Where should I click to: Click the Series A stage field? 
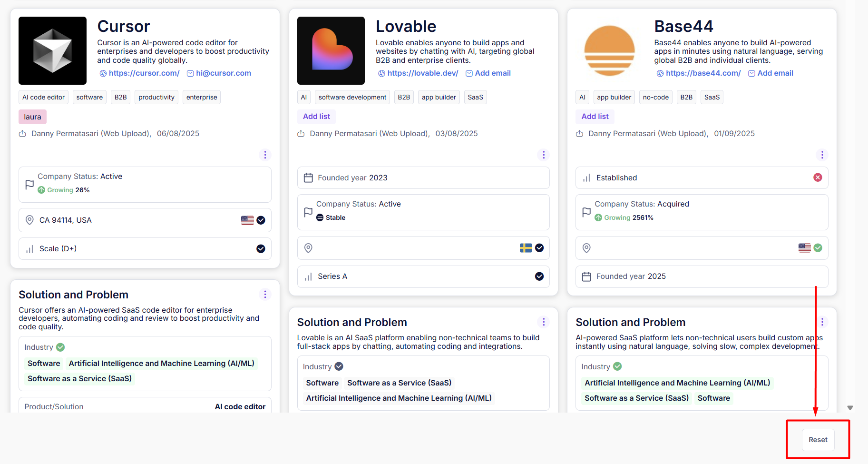click(x=423, y=276)
